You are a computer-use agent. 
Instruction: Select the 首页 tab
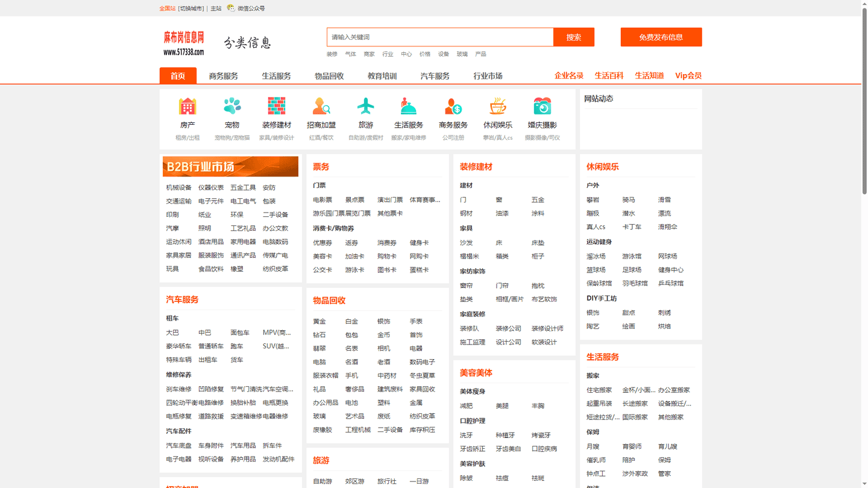coord(178,76)
